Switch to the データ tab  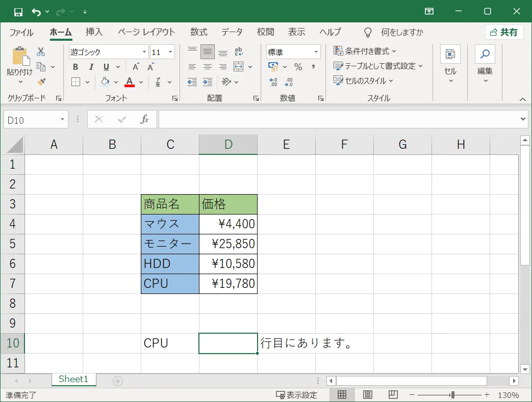[x=232, y=32]
